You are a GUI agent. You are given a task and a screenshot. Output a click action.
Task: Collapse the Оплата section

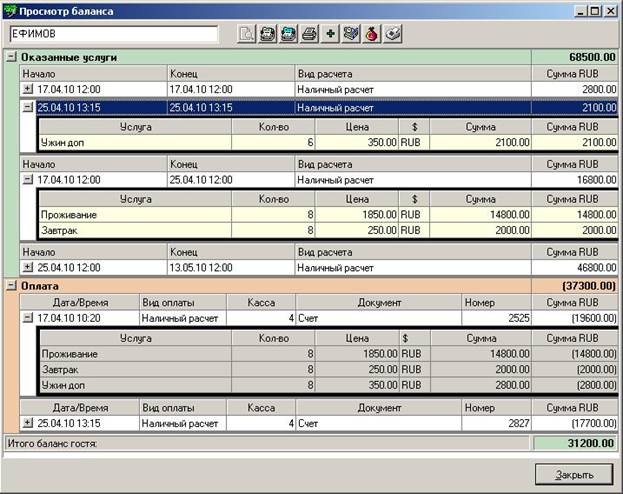coord(12,285)
